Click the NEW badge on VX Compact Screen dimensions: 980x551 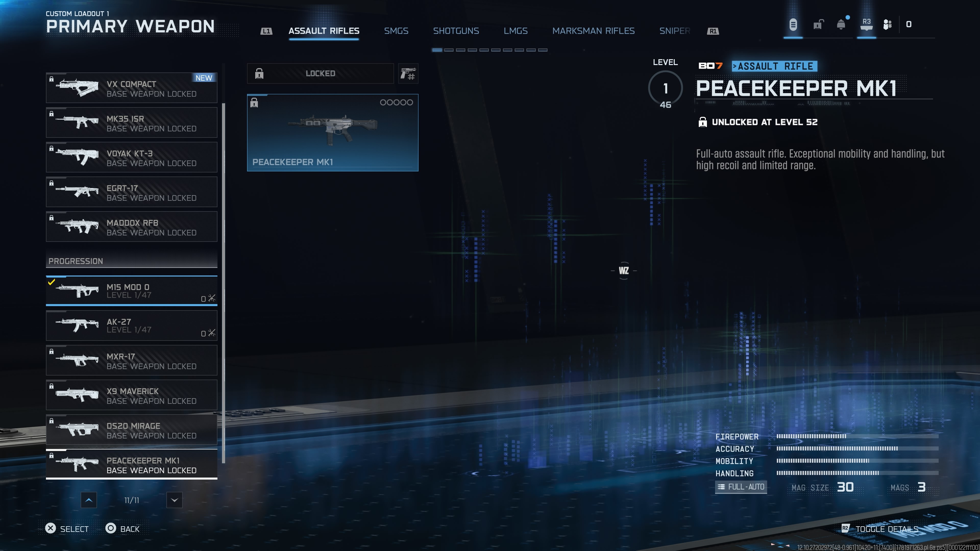[x=204, y=78]
